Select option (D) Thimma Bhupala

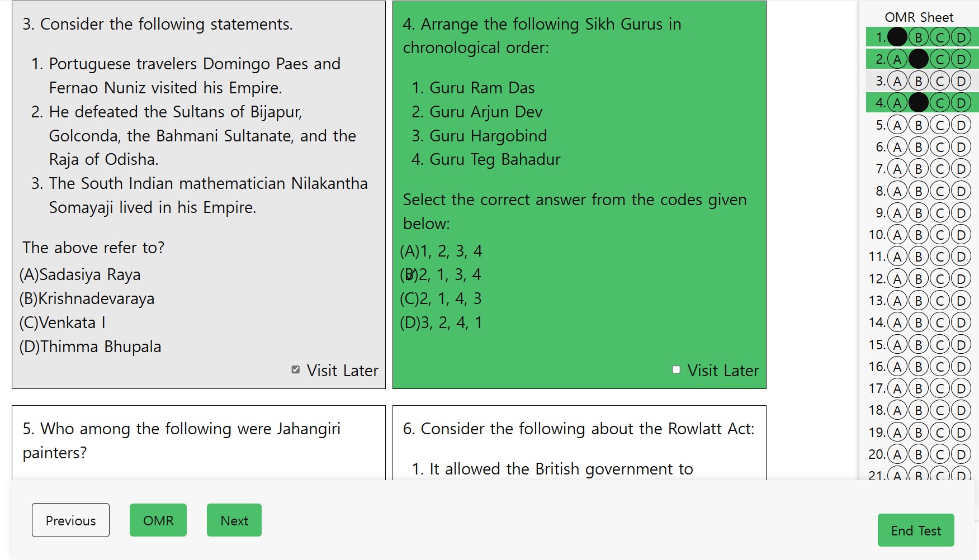91,347
